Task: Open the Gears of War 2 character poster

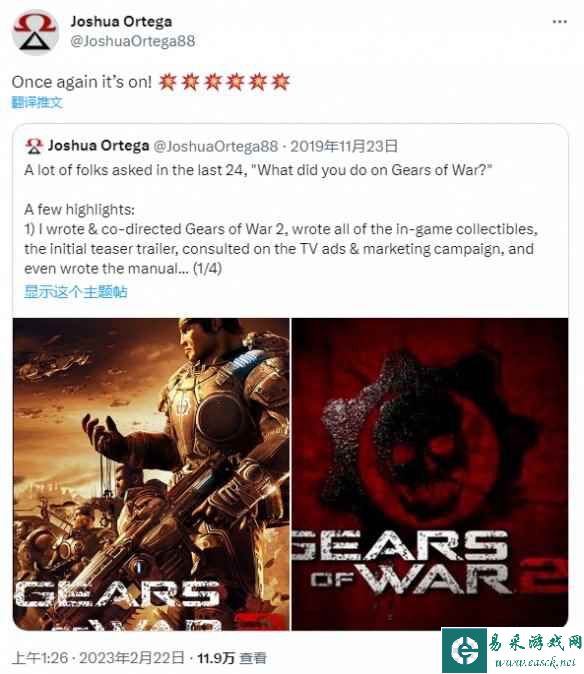Action: 151,474
